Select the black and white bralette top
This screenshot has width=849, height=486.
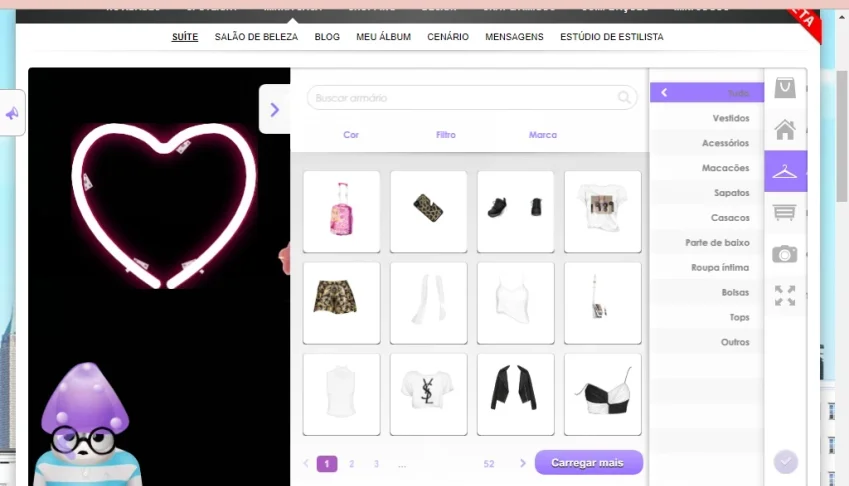coord(603,395)
